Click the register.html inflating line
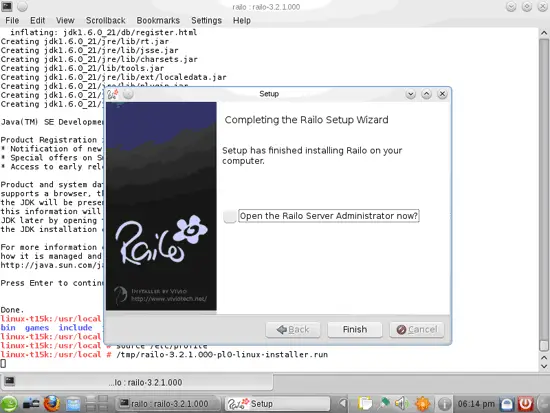The image size is (550, 413). [103, 32]
